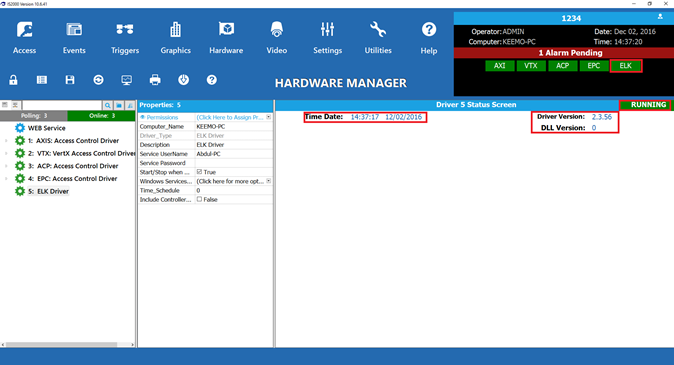Click the Computer_Name value KEEMO-PC
Screen dimensions: 674x365
(211, 126)
